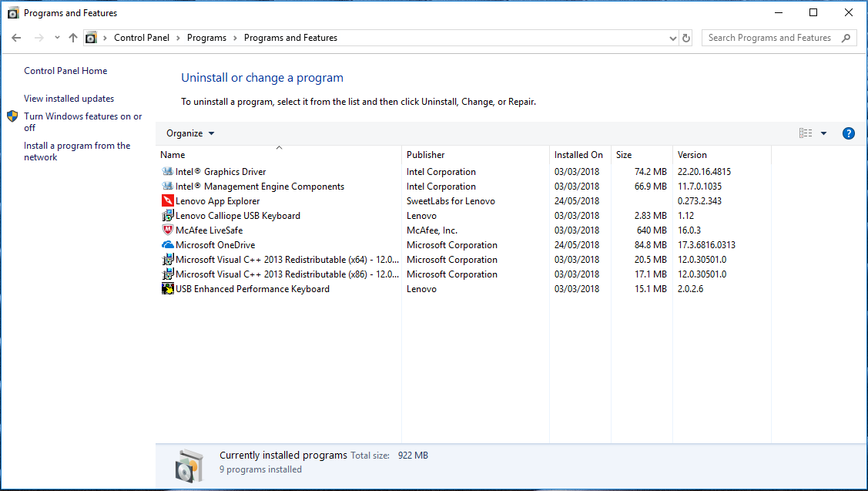Open the Control Panel Home link

(65, 70)
